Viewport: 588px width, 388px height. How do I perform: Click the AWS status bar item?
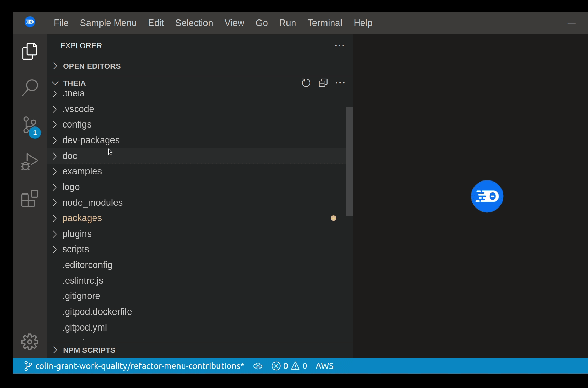click(324, 366)
